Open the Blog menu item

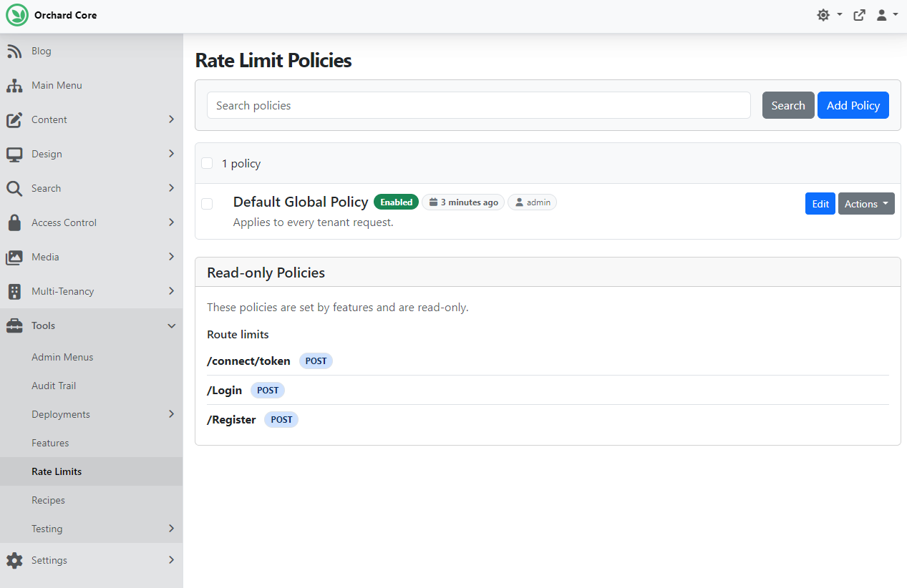(92, 52)
